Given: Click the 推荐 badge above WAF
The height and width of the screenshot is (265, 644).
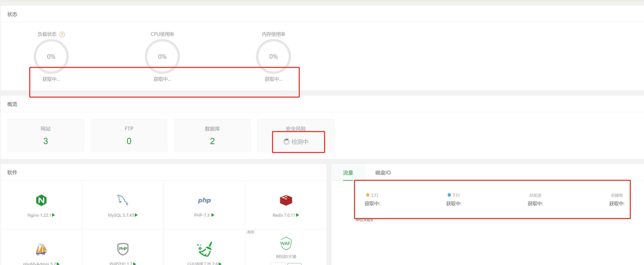Looking at the screenshot, I should tap(250, 232).
